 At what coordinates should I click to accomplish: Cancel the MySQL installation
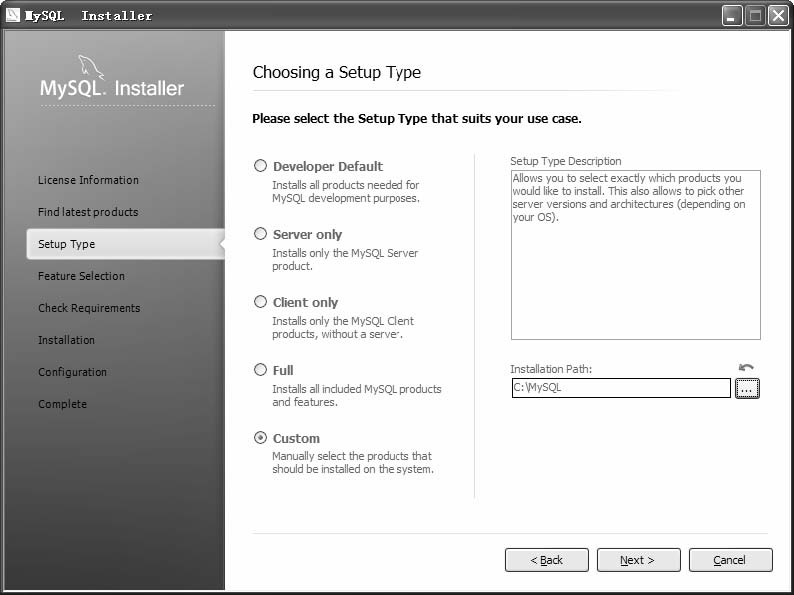[731, 560]
